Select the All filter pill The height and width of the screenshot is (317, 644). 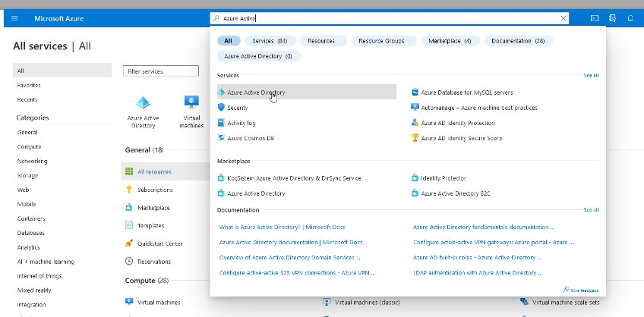(228, 41)
